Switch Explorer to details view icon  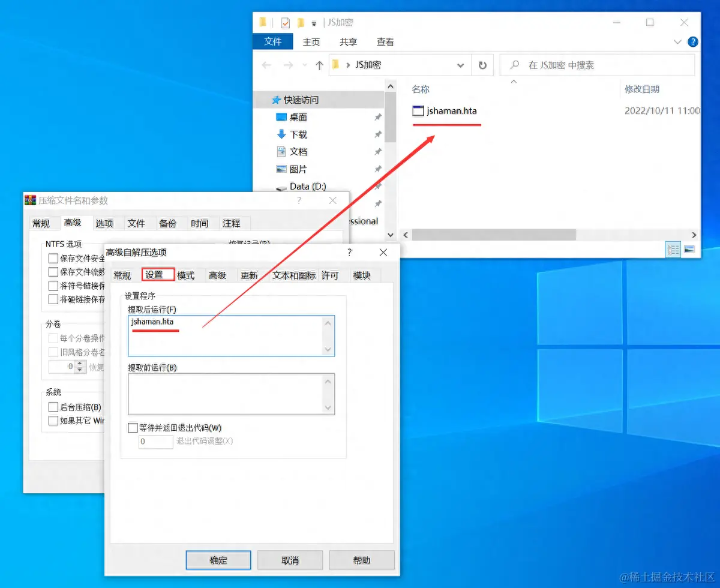click(673, 250)
